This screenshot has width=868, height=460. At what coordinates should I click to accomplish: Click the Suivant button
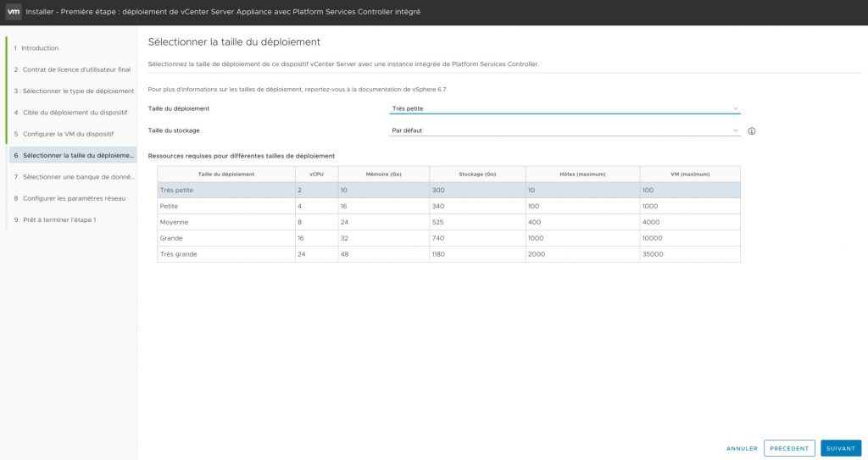pos(841,448)
